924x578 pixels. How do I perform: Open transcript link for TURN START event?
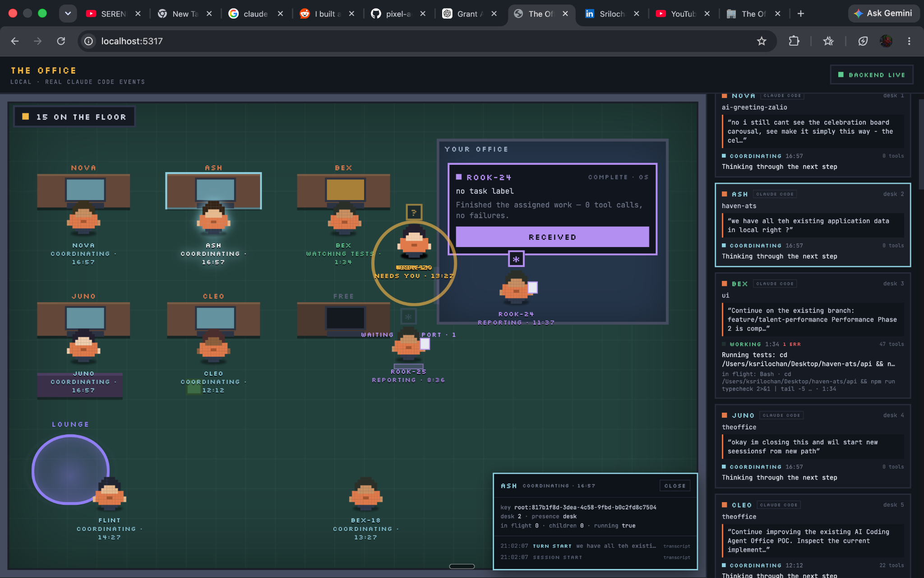[677, 546]
